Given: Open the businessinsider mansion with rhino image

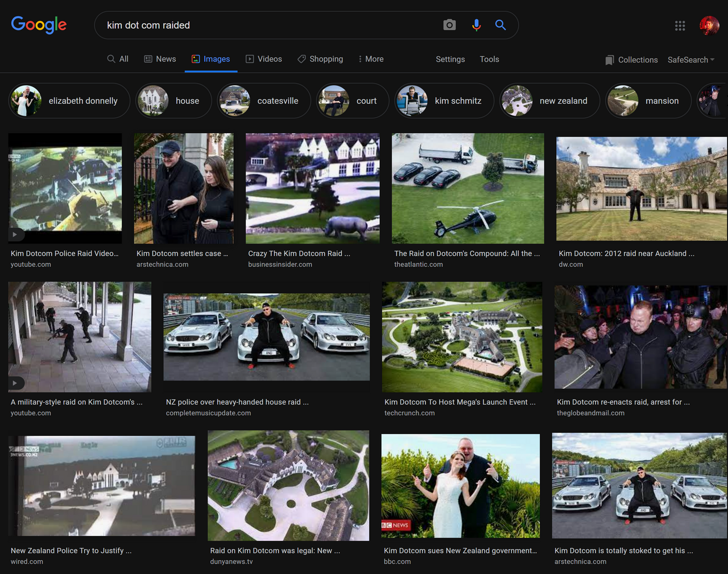Looking at the screenshot, I should pos(312,188).
